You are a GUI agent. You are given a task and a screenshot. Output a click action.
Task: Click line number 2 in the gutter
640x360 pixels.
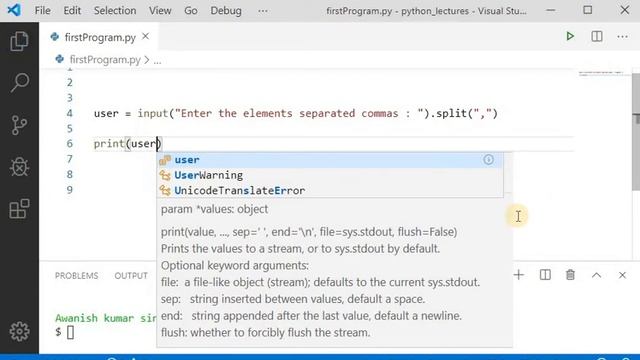[x=70, y=82]
